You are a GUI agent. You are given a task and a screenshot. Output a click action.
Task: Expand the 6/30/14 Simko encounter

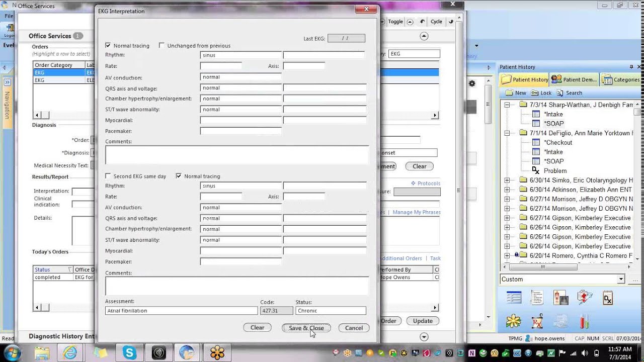507,180
